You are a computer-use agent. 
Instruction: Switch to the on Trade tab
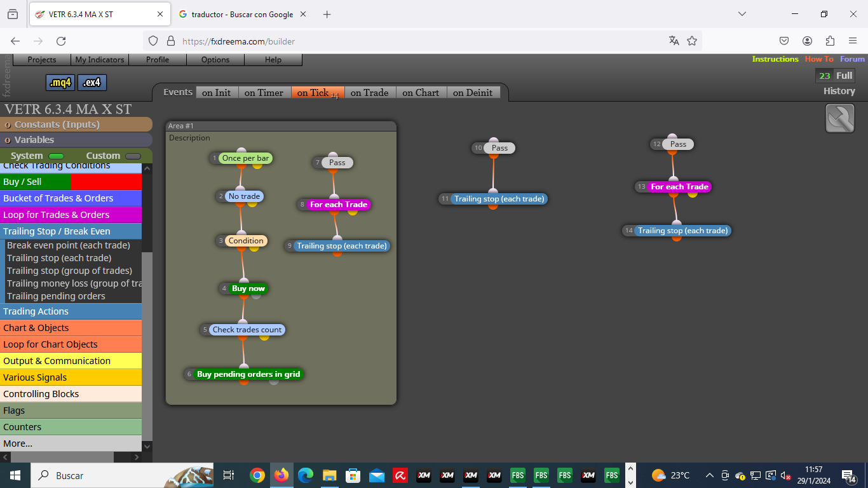[x=369, y=93]
